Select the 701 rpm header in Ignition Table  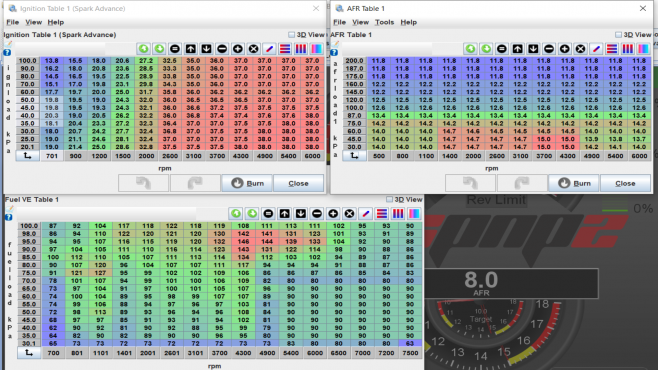pyautogui.click(x=52, y=156)
